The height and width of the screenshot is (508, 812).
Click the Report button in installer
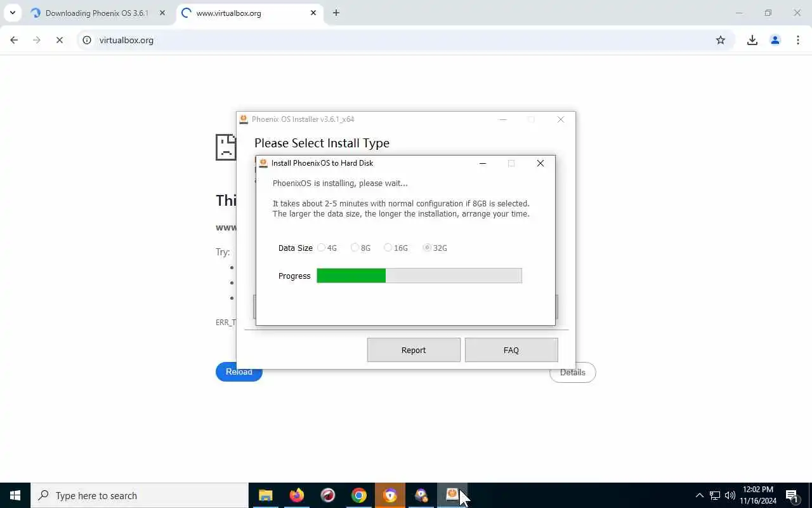point(414,350)
